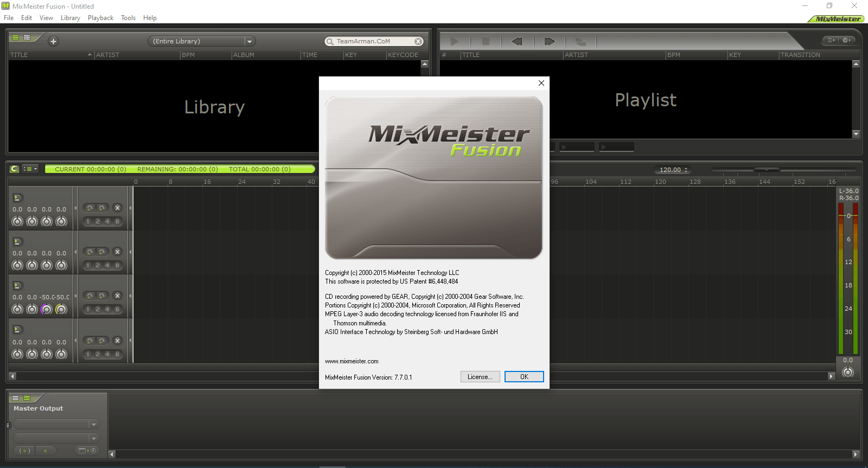Collapse the Master Output panel handle
The height and width of the screenshot is (468, 868).
8,425
